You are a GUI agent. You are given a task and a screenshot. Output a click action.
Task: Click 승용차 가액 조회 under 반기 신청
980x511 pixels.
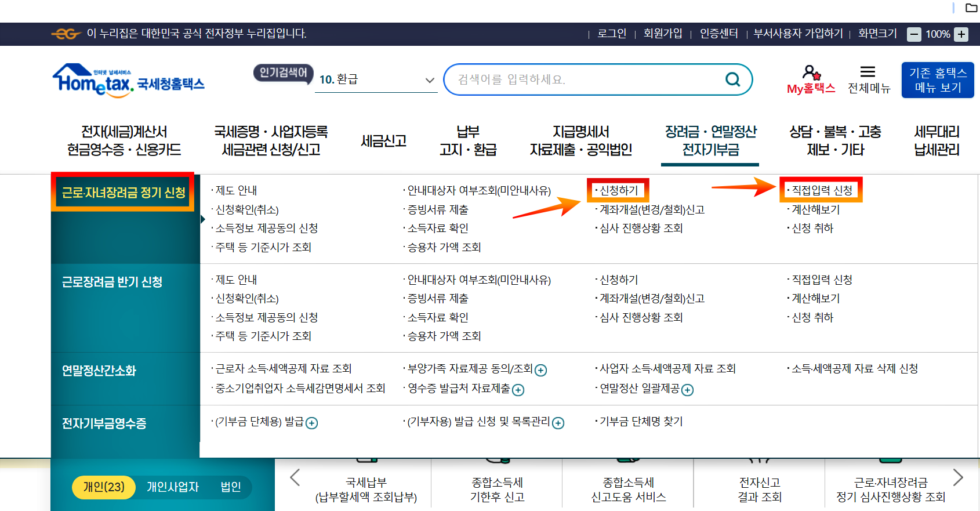[444, 336]
